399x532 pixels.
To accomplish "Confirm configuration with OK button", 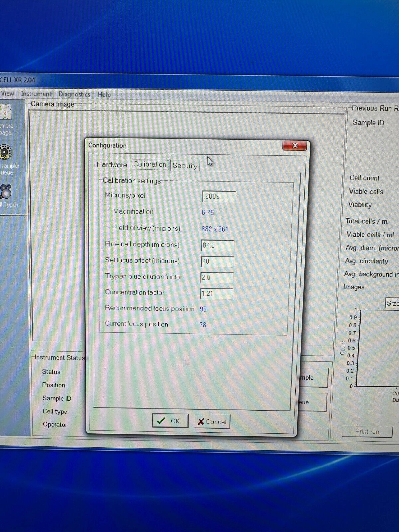I will point(170,421).
